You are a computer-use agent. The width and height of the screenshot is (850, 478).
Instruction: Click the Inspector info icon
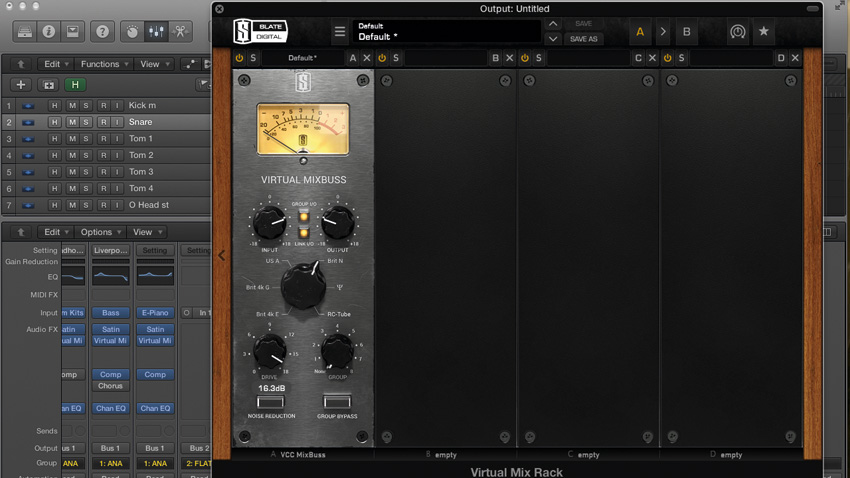tap(49, 31)
